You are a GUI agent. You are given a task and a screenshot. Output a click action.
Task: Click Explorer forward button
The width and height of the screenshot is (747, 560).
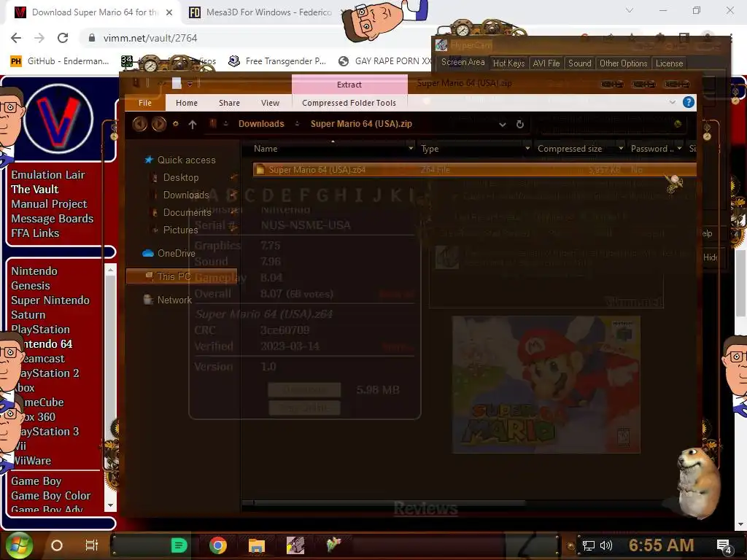tap(158, 124)
